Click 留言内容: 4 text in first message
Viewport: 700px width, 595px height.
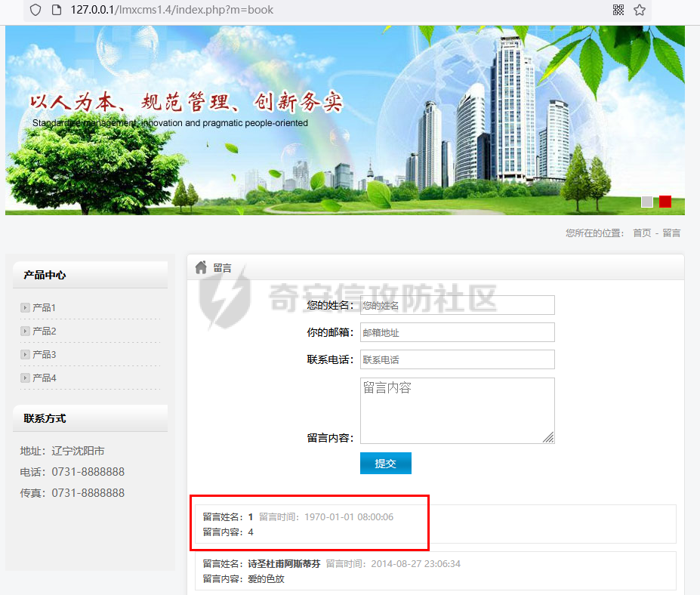(x=228, y=532)
